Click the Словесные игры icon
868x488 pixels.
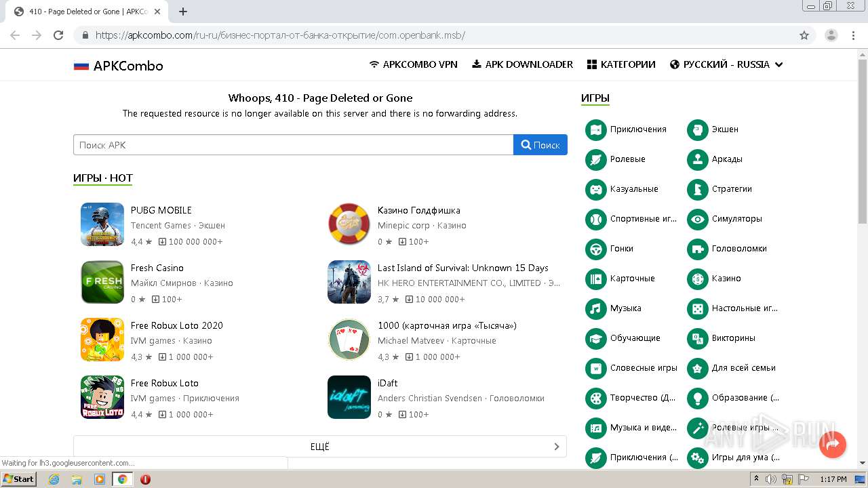click(x=596, y=368)
